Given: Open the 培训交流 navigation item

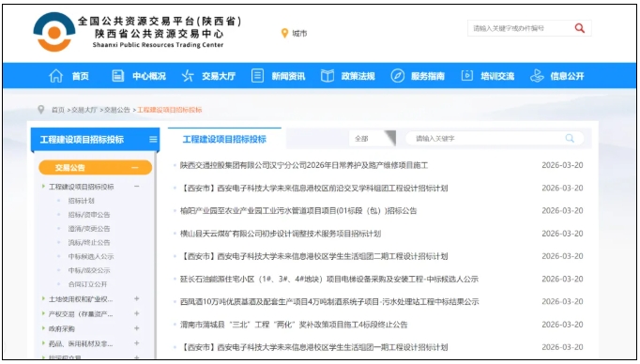Looking at the screenshot, I should 497,76.
